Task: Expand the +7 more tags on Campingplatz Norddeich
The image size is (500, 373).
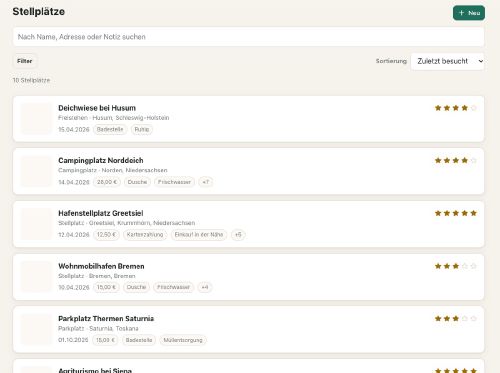Action: [x=206, y=182]
